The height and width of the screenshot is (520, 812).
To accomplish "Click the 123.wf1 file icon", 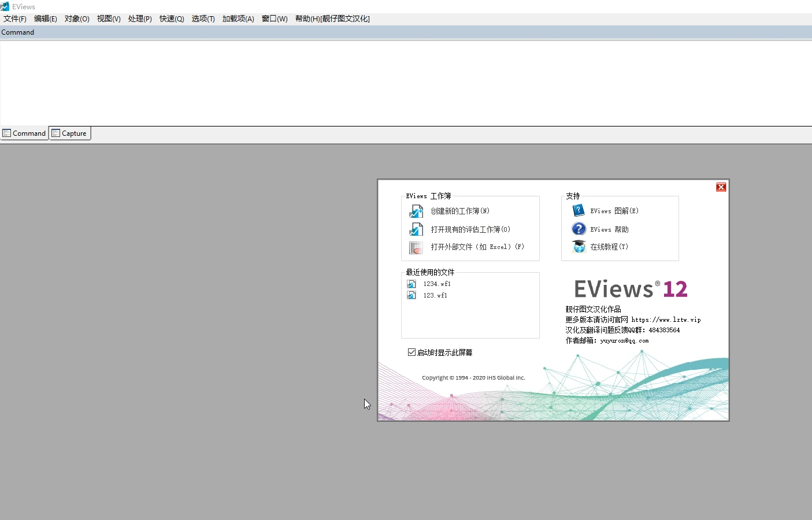I will (411, 295).
